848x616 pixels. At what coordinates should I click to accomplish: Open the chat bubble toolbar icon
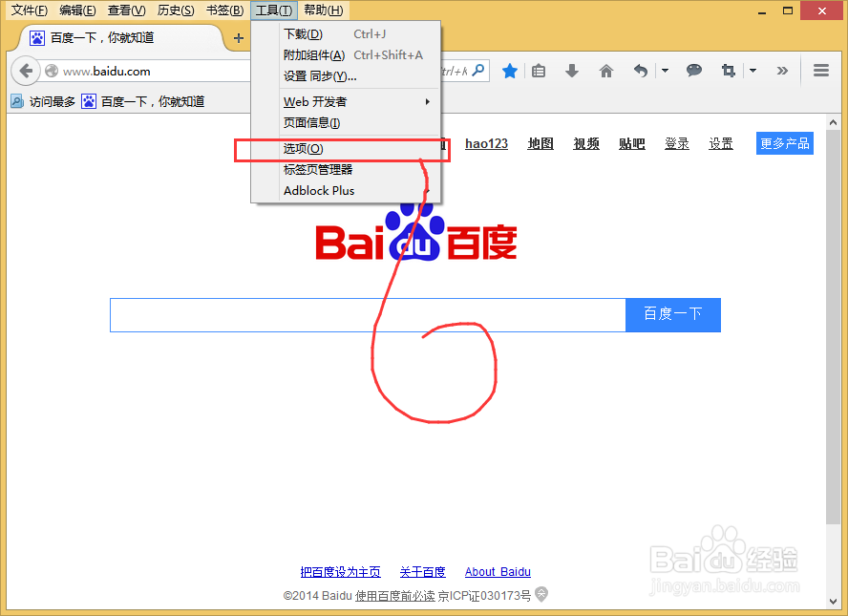point(694,71)
